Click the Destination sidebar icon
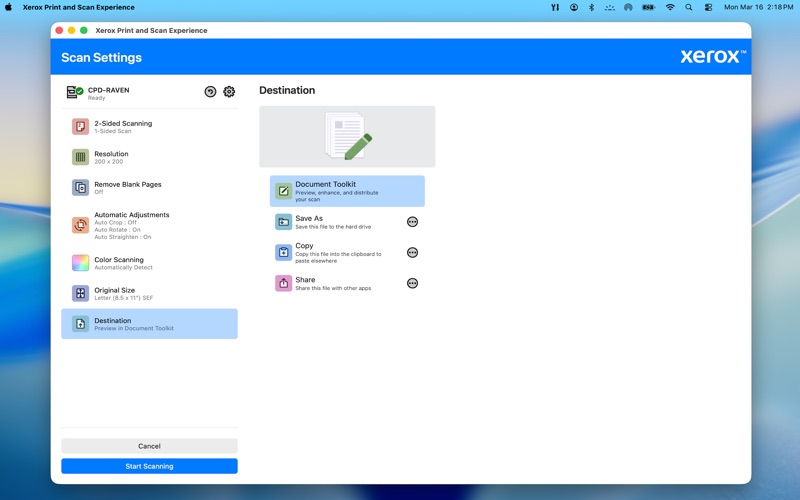 81,324
